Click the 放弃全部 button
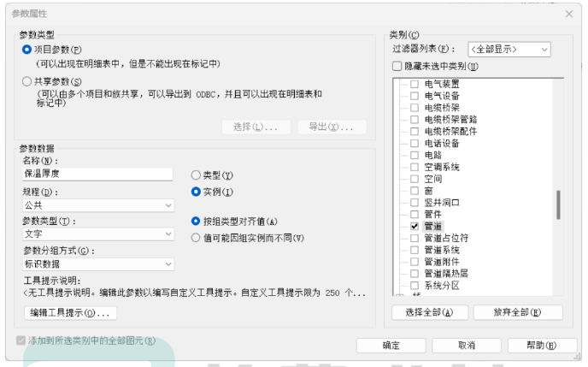 point(518,312)
